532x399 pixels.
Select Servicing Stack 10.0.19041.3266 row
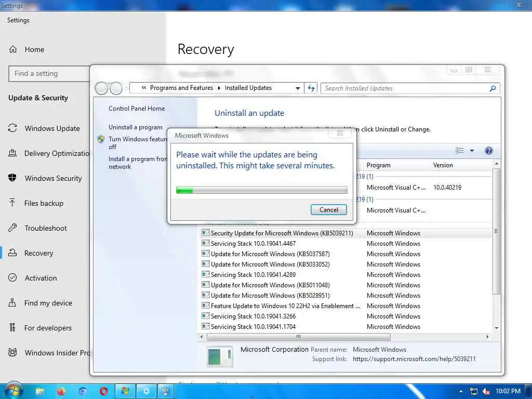coord(346,316)
